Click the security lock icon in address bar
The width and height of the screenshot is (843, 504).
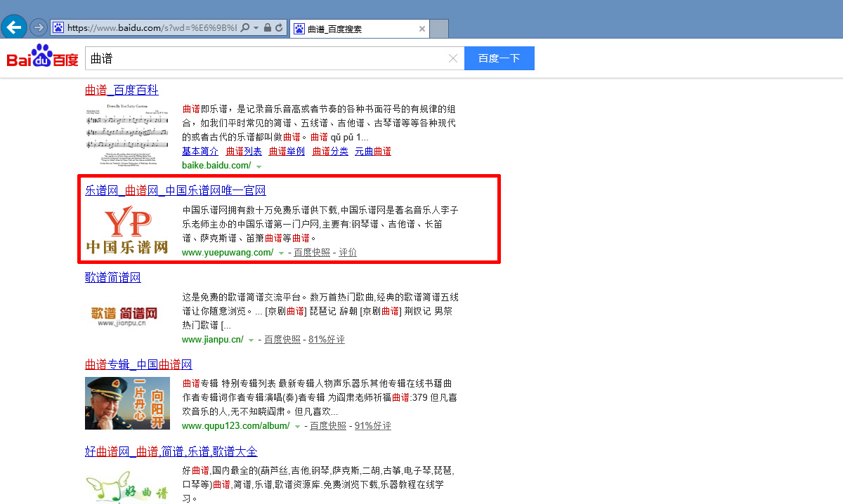click(x=267, y=28)
